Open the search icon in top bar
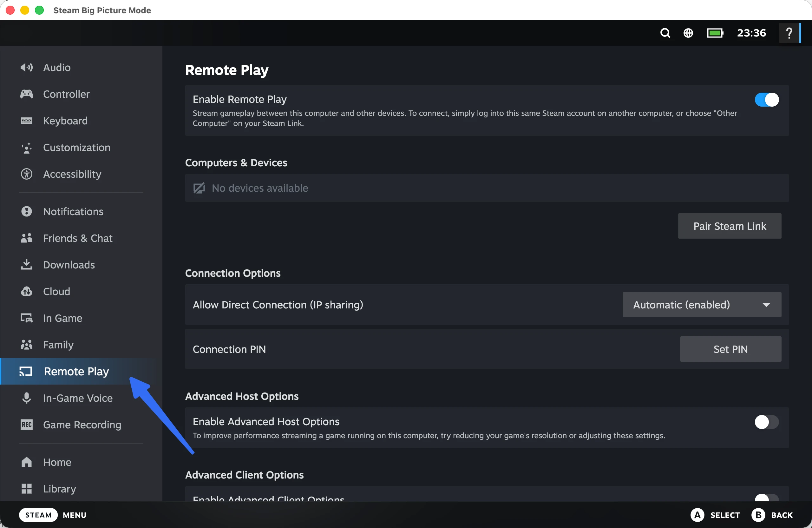812x528 pixels. 665,33
